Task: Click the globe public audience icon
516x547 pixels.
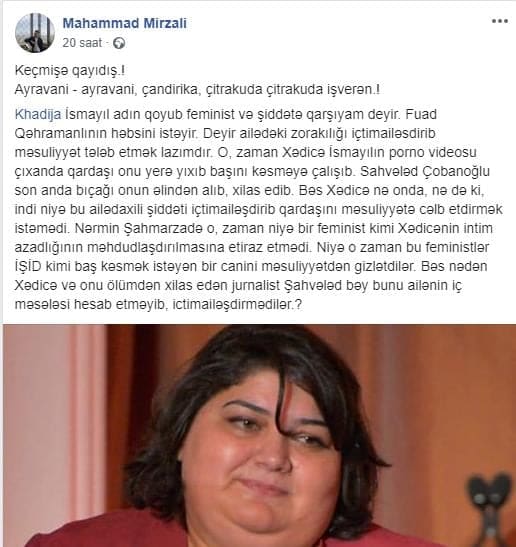Action: 119,43
